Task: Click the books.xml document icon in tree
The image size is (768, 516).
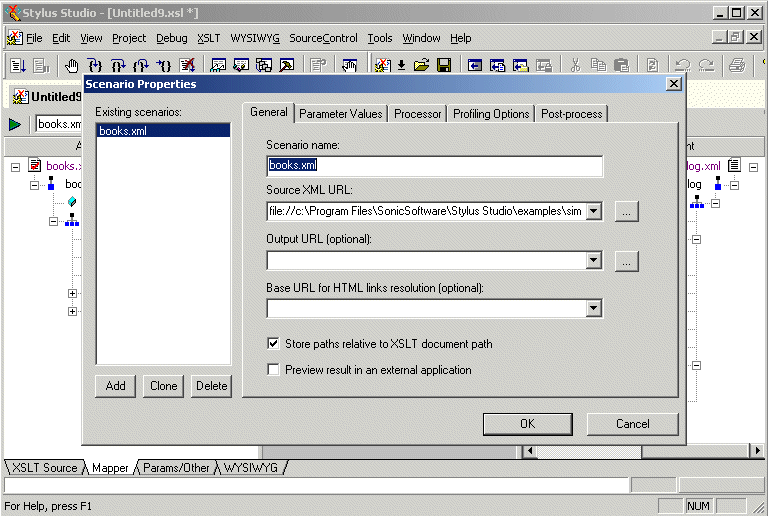Action: pyautogui.click(x=35, y=166)
